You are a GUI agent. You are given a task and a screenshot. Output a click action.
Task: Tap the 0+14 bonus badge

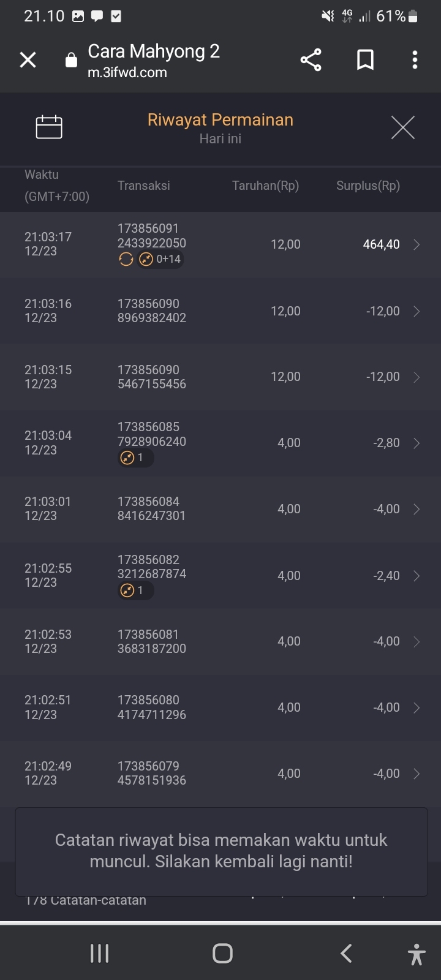click(161, 259)
